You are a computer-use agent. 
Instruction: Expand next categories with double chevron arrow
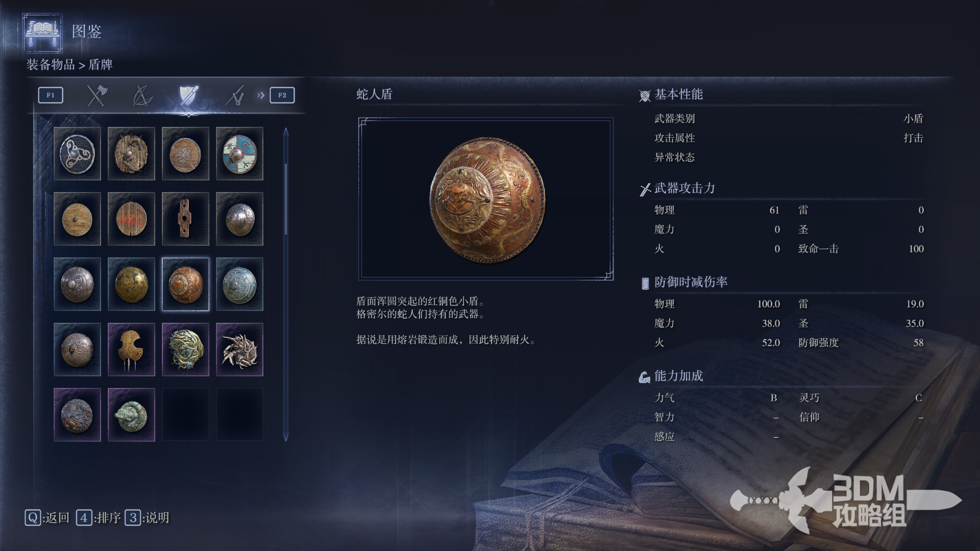(261, 95)
